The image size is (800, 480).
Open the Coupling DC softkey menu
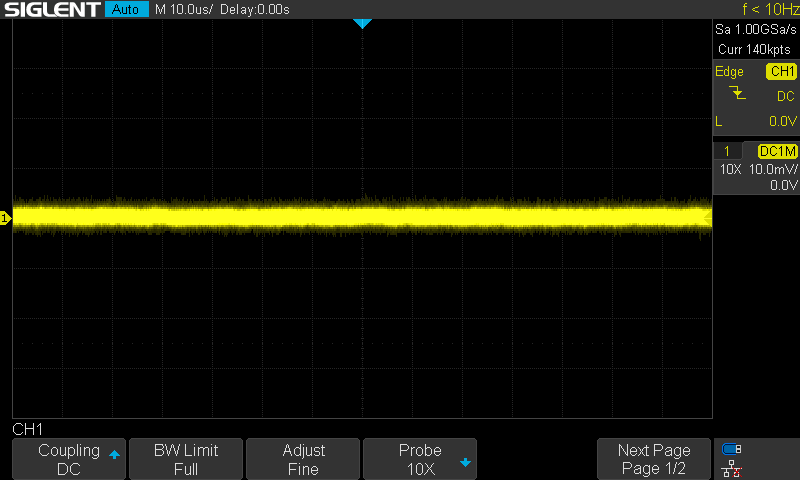pos(69,459)
